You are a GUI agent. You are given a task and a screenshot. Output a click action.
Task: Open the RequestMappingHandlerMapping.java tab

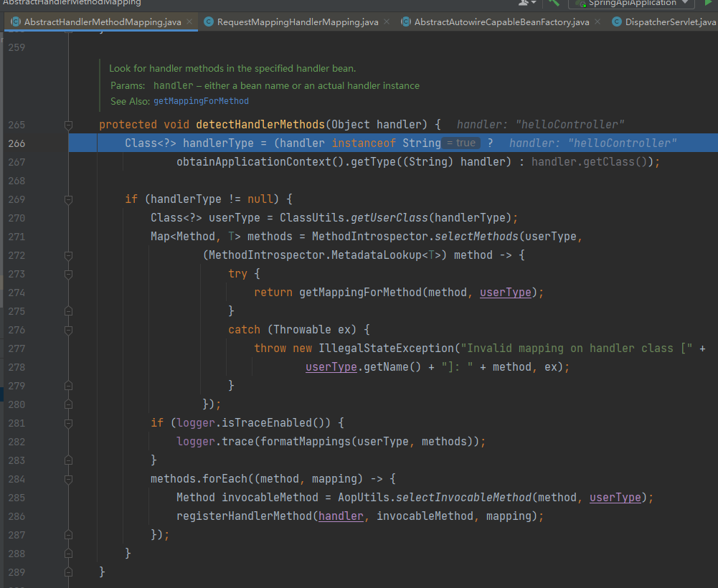click(x=298, y=22)
